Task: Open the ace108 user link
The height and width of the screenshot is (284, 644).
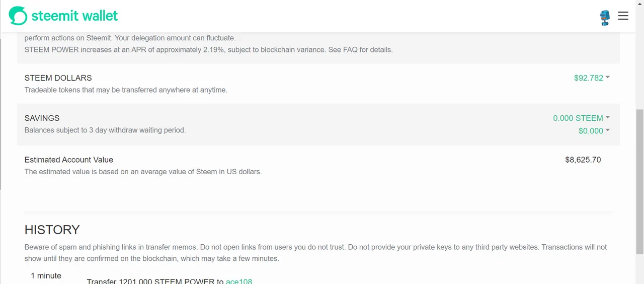Action: [238, 281]
